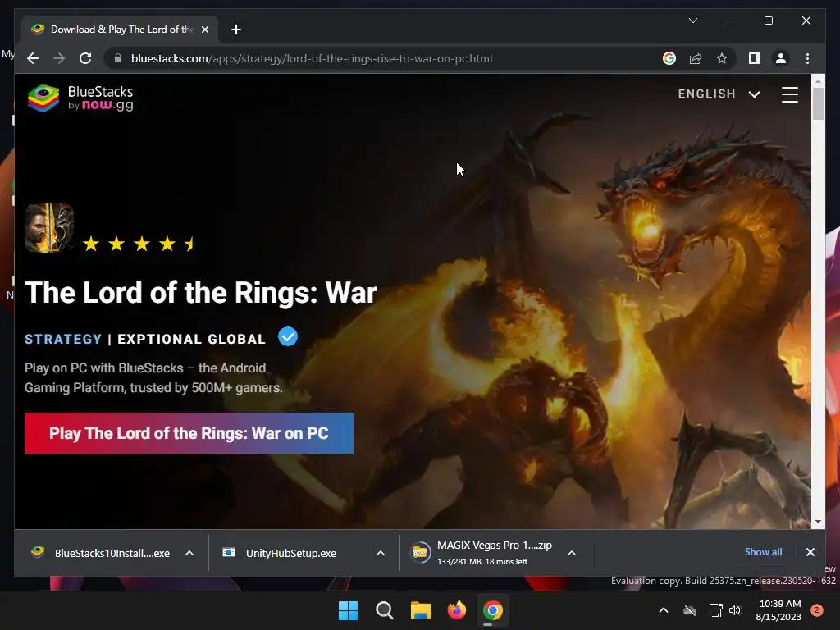The height and width of the screenshot is (630, 840).
Task: Click the blue verified checkmark badge
Action: pyautogui.click(x=288, y=337)
